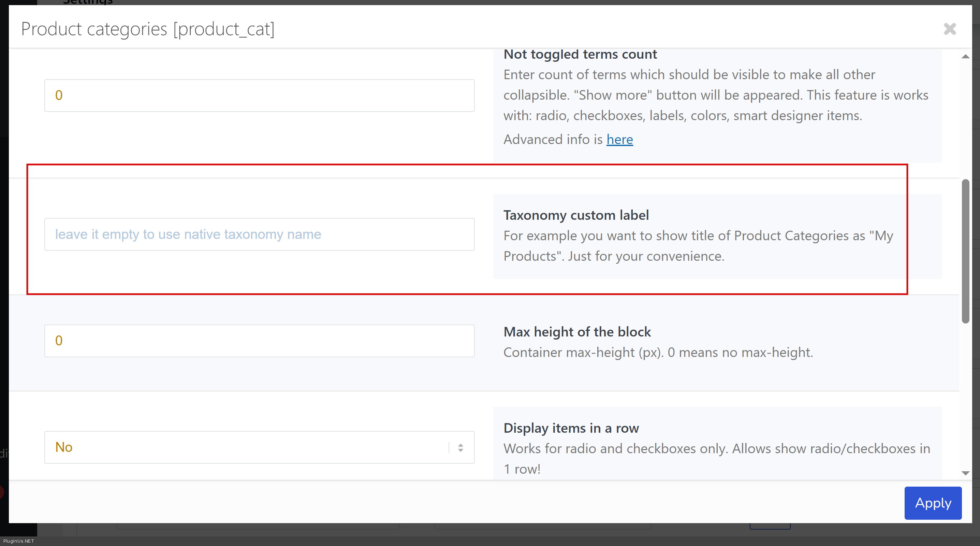Focus the Taxonomy custom label field

(259, 234)
